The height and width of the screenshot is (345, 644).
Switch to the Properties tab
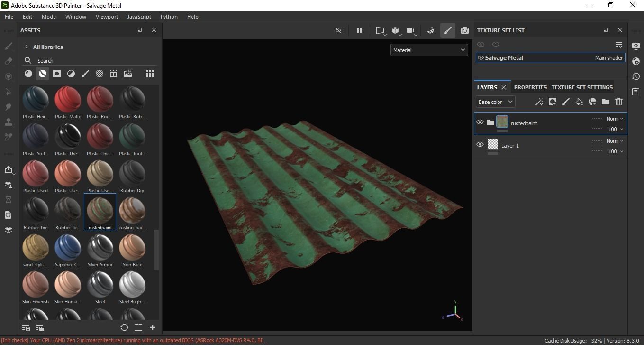(530, 87)
